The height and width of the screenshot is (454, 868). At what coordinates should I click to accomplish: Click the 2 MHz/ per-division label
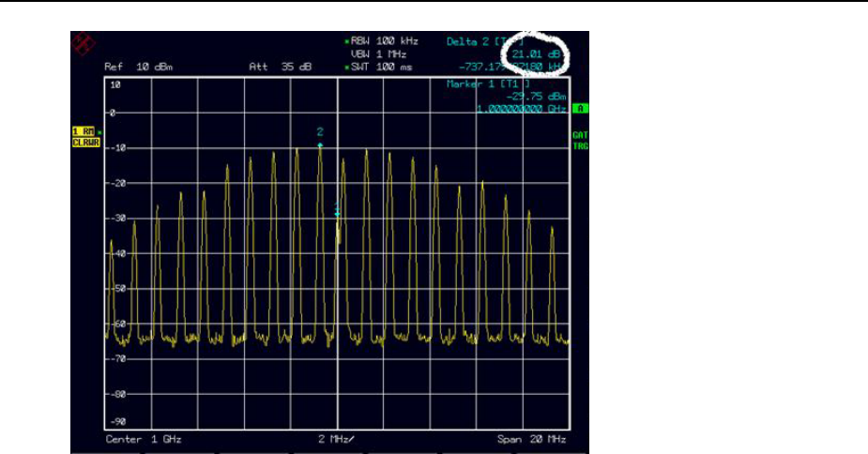336,439
